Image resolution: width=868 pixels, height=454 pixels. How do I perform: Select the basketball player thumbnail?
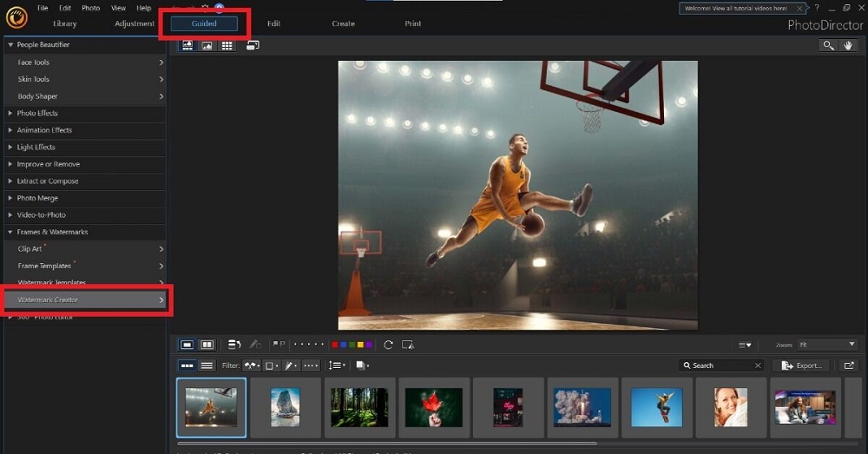(x=211, y=407)
